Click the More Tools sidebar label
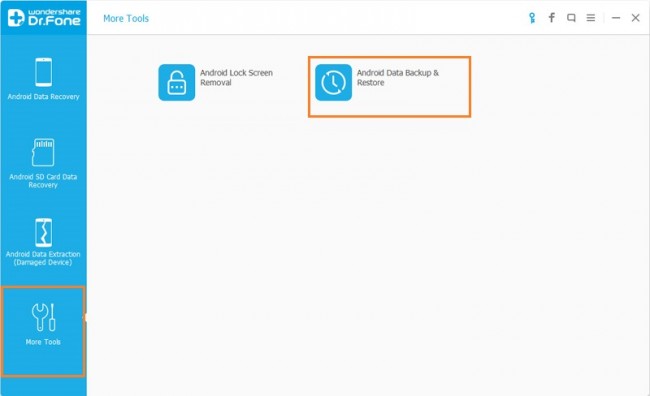650x396 pixels. (x=43, y=342)
